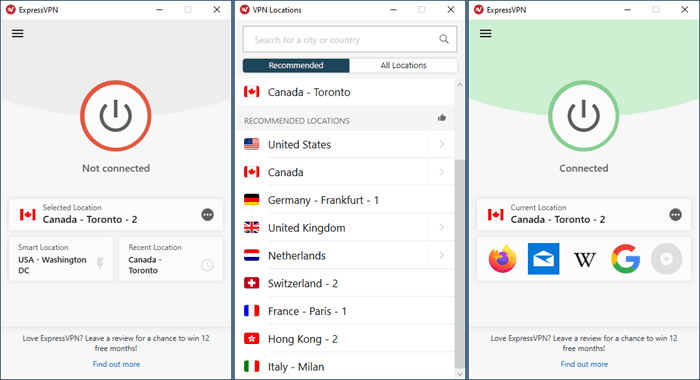
Task: Switch to Recommended tab
Action: 296,65
